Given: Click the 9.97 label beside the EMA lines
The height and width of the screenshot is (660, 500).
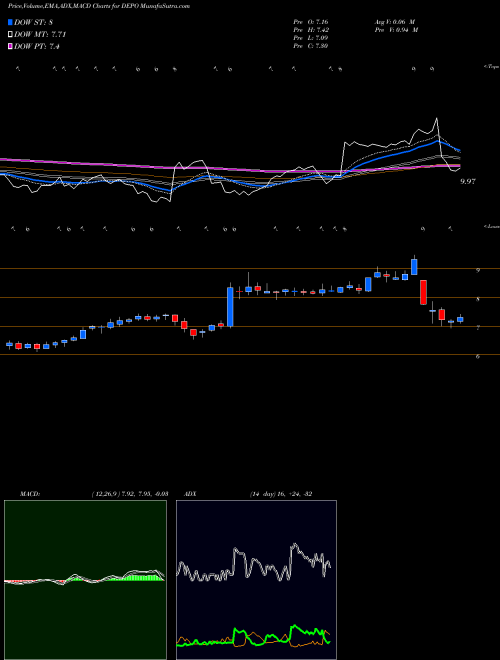Looking at the screenshot, I should pos(468,181).
